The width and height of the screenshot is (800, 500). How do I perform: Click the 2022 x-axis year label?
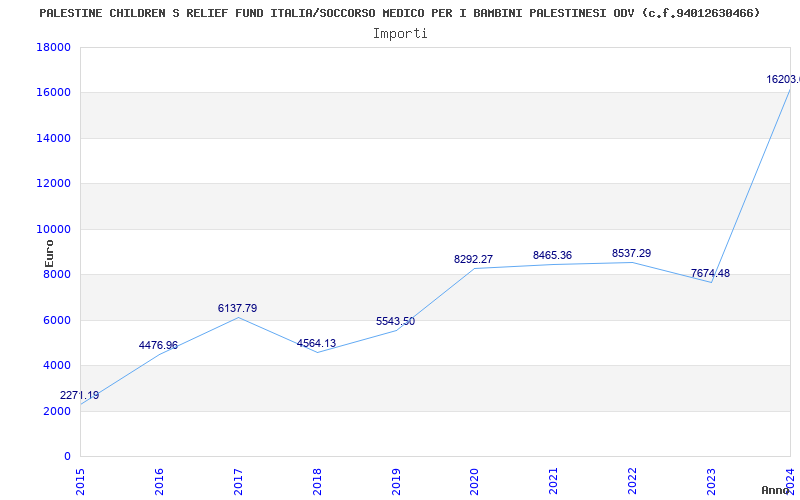633,482
